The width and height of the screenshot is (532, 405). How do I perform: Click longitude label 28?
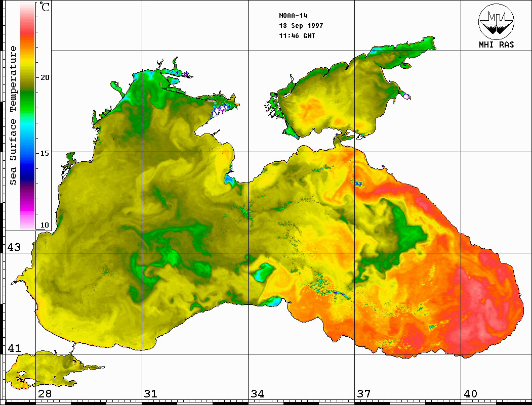point(45,393)
